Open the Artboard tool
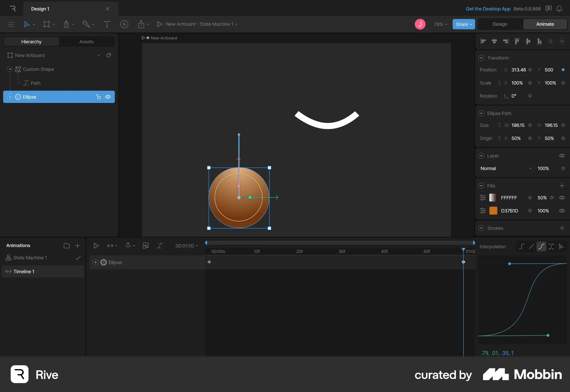Image resolution: width=570 pixels, height=392 pixels. point(47,24)
